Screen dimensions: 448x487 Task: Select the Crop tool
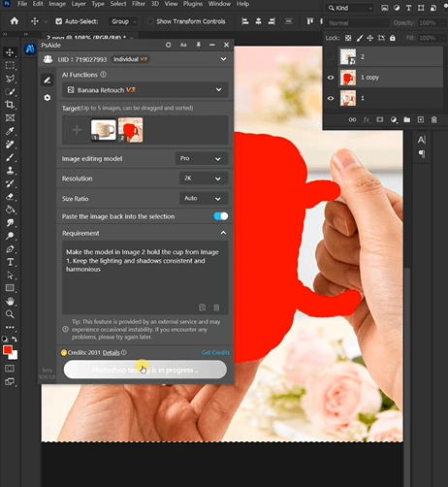[10, 105]
